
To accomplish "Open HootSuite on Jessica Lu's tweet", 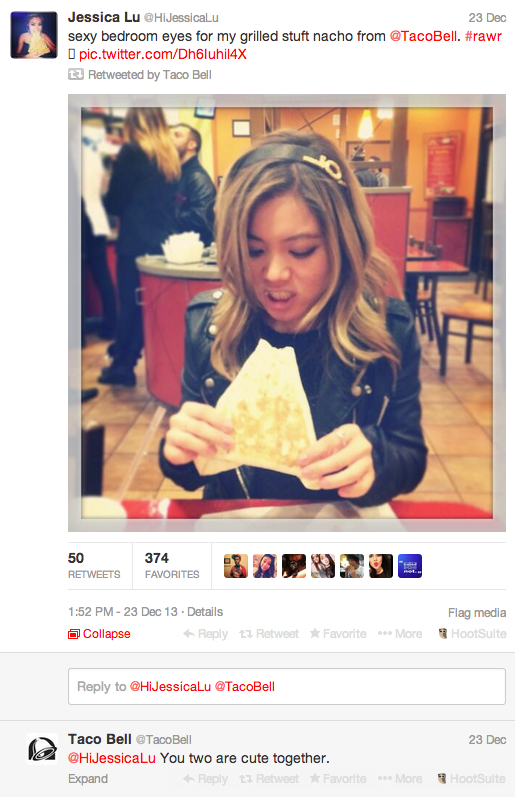I will pyautogui.click(x=472, y=634).
